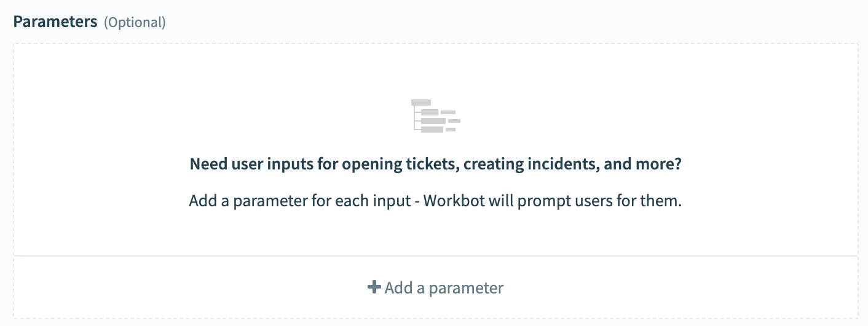
Task: Click the 'Need user inputs' bold headline
Action: click(x=435, y=165)
